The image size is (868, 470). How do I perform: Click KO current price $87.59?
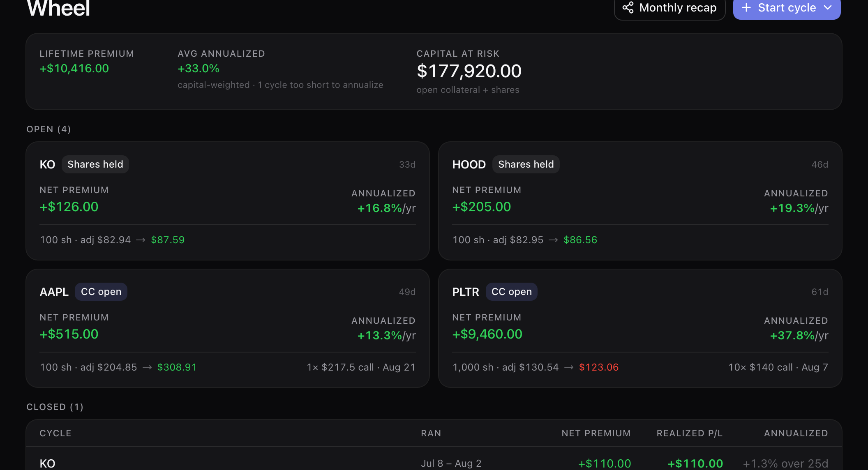[168, 240]
